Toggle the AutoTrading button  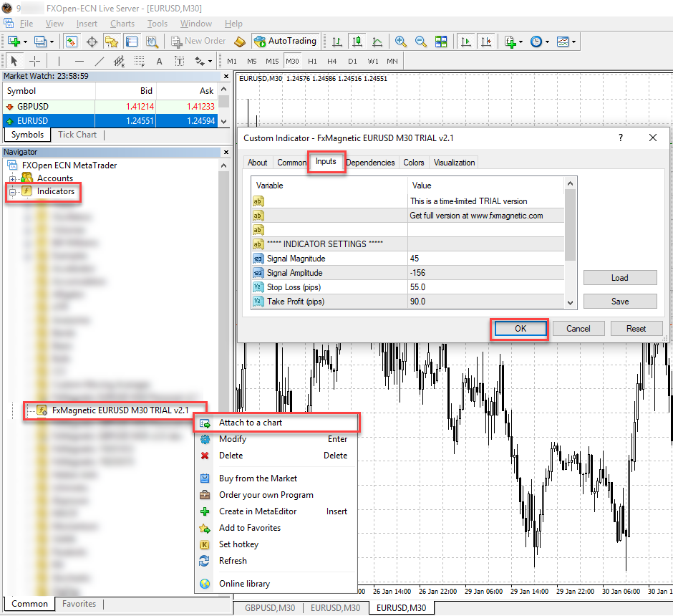285,42
